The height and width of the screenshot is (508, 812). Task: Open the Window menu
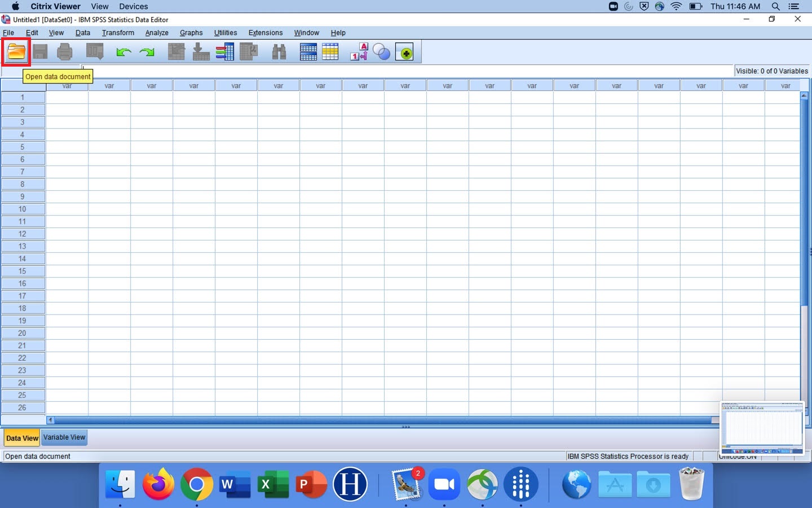(307, 33)
